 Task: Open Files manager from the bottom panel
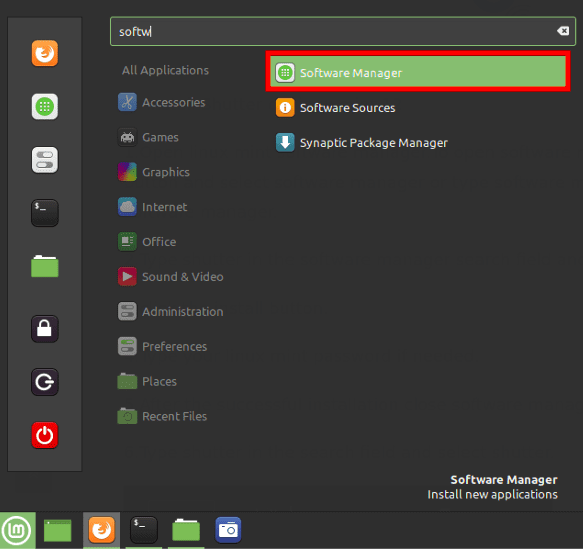pyautogui.click(x=186, y=530)
